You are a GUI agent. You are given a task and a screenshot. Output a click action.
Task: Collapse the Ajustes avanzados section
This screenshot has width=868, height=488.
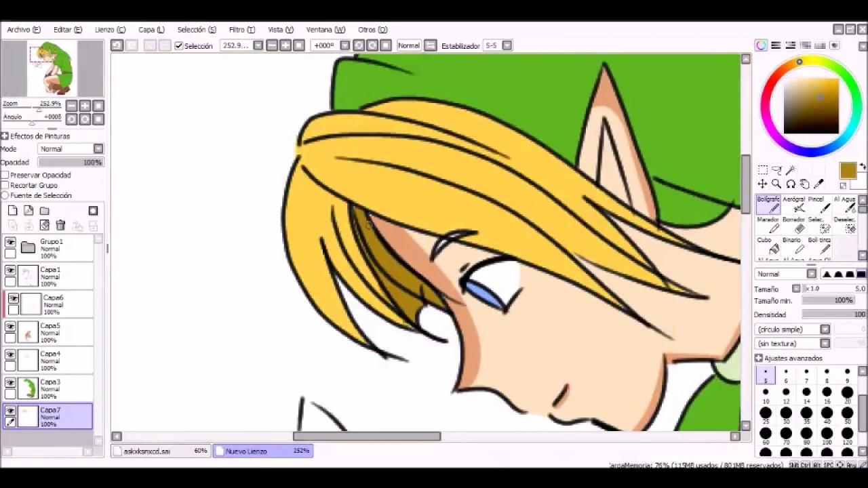759,358
